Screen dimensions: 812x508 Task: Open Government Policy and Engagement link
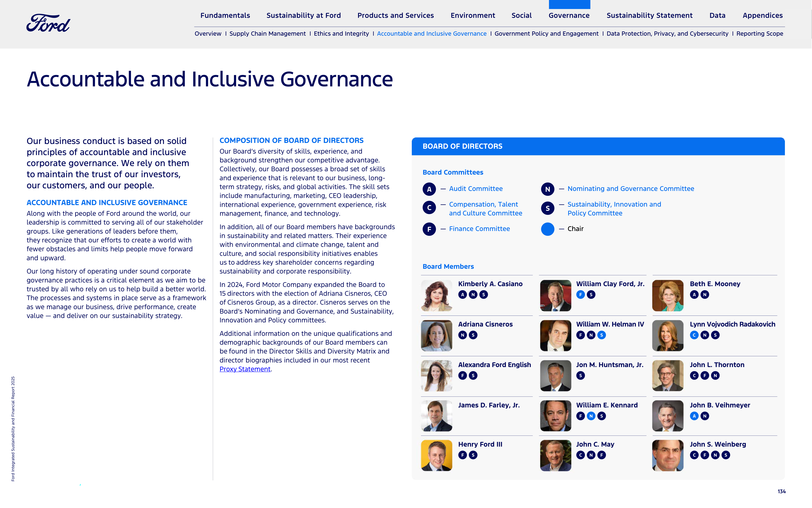coord(546,34)
